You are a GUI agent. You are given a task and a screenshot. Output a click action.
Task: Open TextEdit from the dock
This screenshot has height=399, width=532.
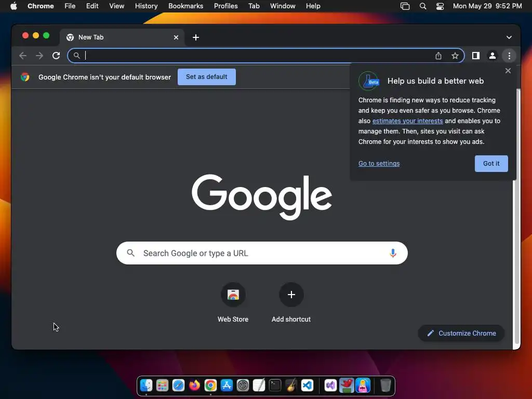[259, 385]
